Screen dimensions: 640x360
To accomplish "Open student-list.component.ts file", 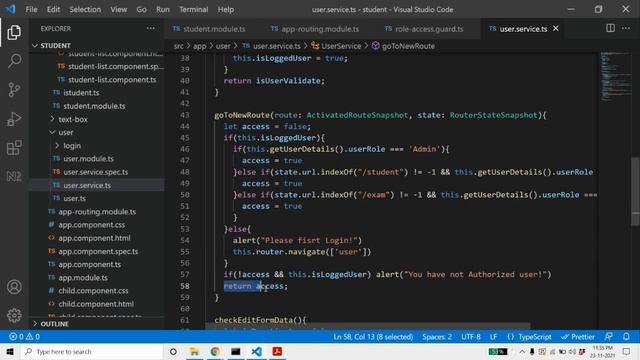I will coord(112,80).
